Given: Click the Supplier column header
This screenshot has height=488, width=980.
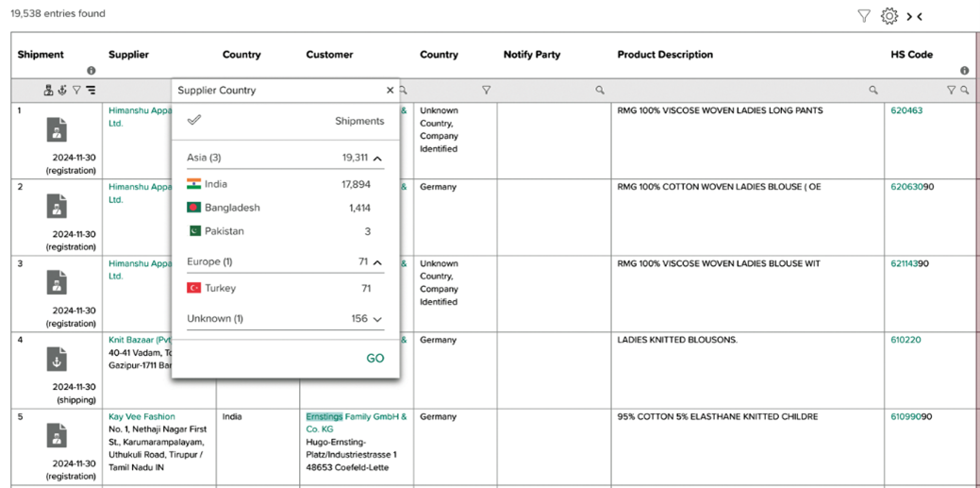Looking at the screenshot, I should point(129,55).
